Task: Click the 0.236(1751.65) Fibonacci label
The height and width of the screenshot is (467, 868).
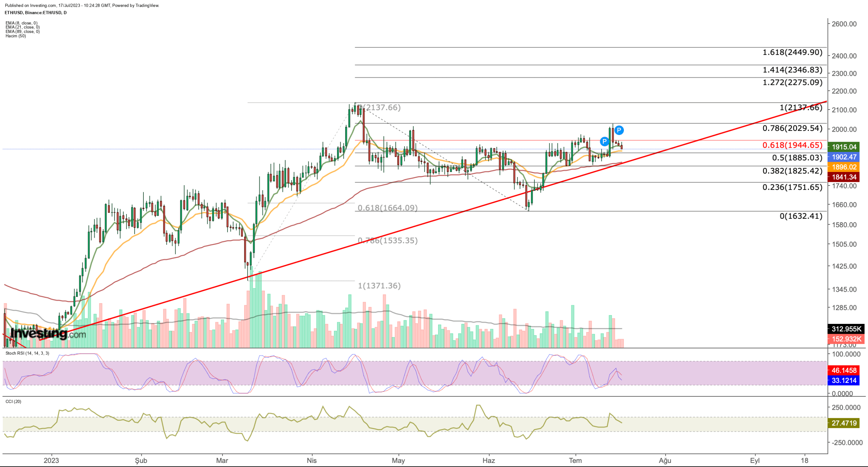Action: pos(792,187)
